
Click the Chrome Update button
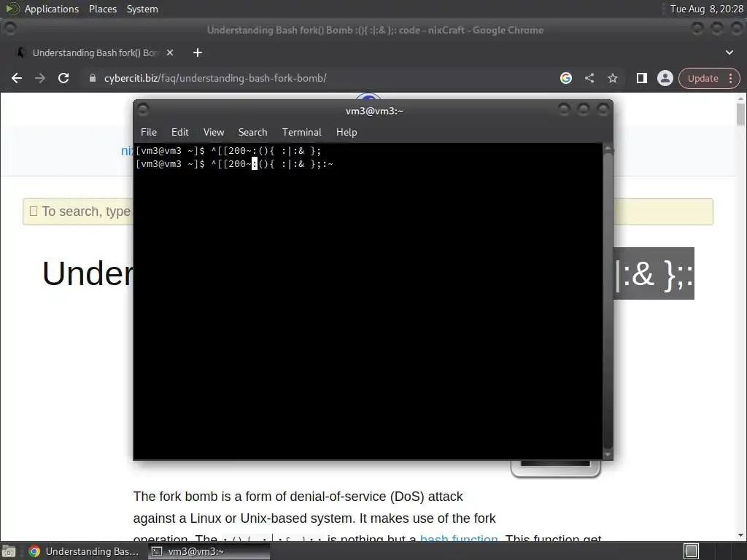703,79
